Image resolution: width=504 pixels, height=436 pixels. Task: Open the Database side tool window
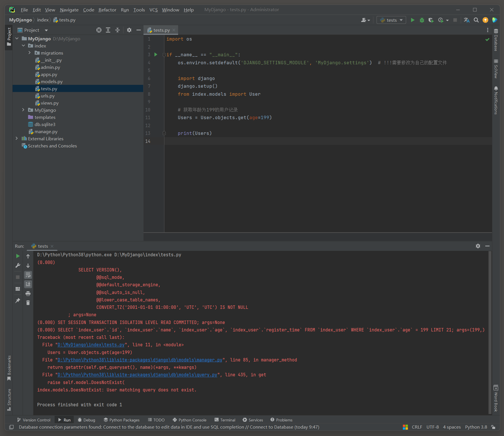click(496, 40)
